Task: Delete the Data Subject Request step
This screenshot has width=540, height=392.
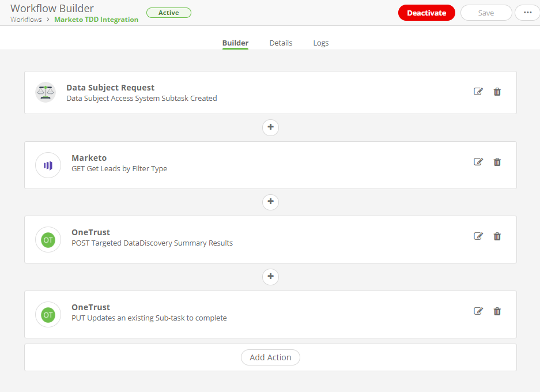Action: coord(497,92)
